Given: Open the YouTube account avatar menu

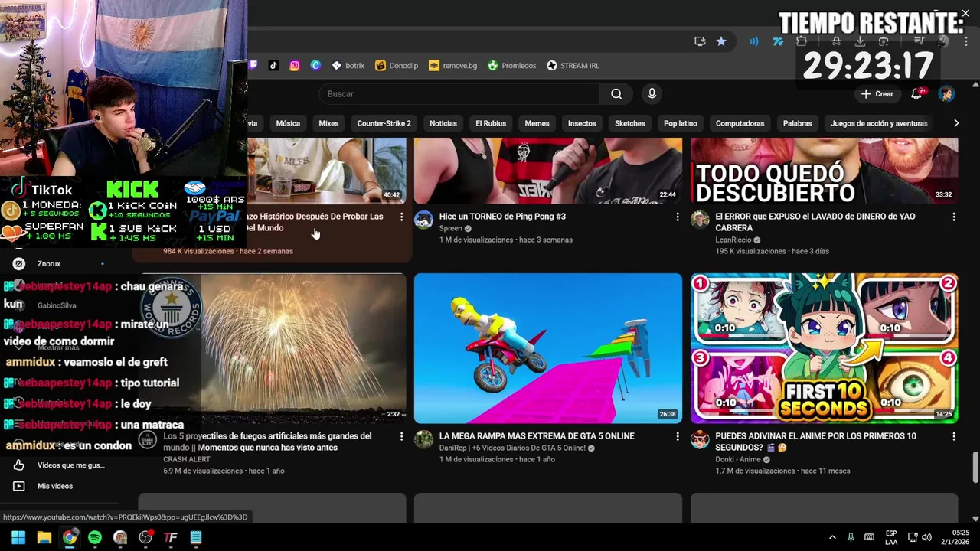Looking at the screenshot, I should [947, 93].
